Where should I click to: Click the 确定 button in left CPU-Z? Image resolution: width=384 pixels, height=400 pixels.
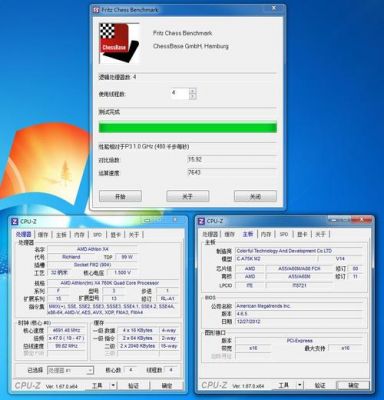point(167,385)
